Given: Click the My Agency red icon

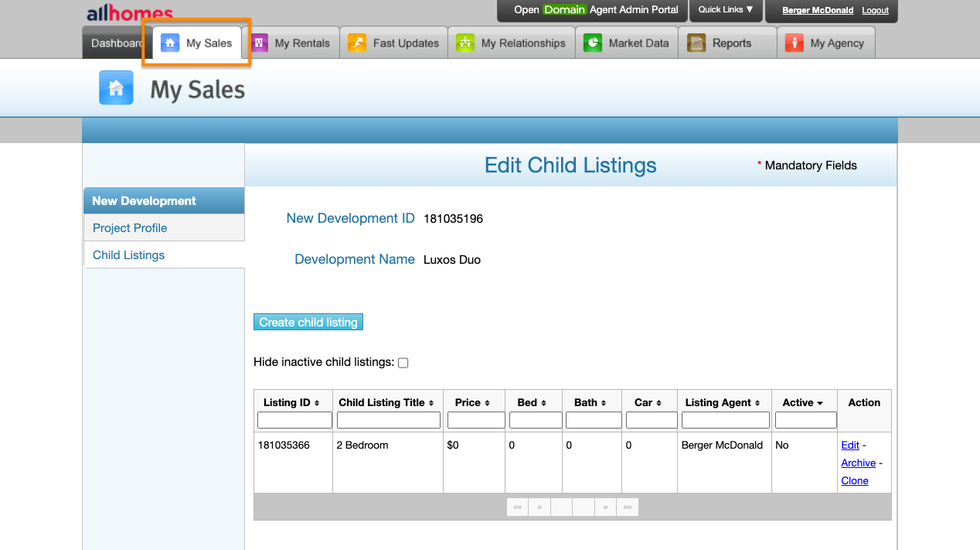Looking at the screenshot, I should point(795,43).
